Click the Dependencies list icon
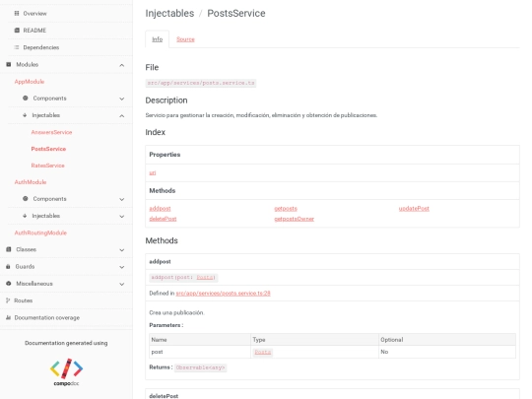Screen dimensions: 532x399 point(17,47)
